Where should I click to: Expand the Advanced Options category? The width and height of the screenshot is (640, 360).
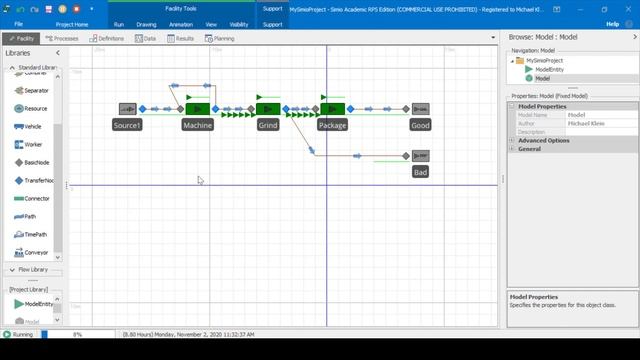coord(512,140)
